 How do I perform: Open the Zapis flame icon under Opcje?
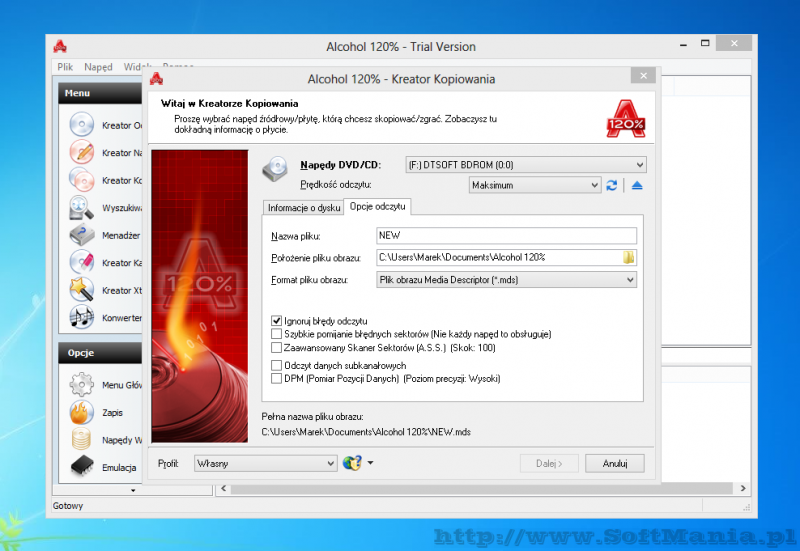pos(82,412)
